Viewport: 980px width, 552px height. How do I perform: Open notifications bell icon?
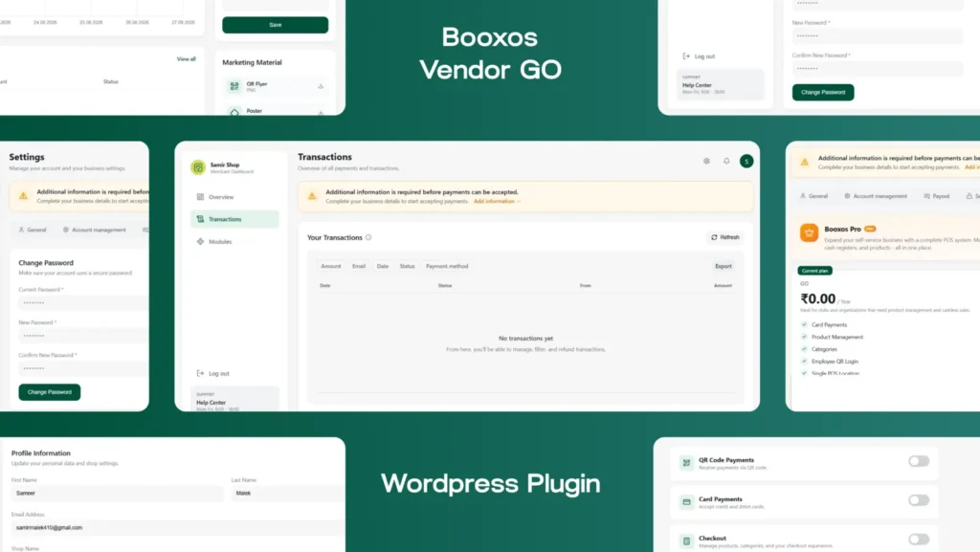(x=726, y=161)
